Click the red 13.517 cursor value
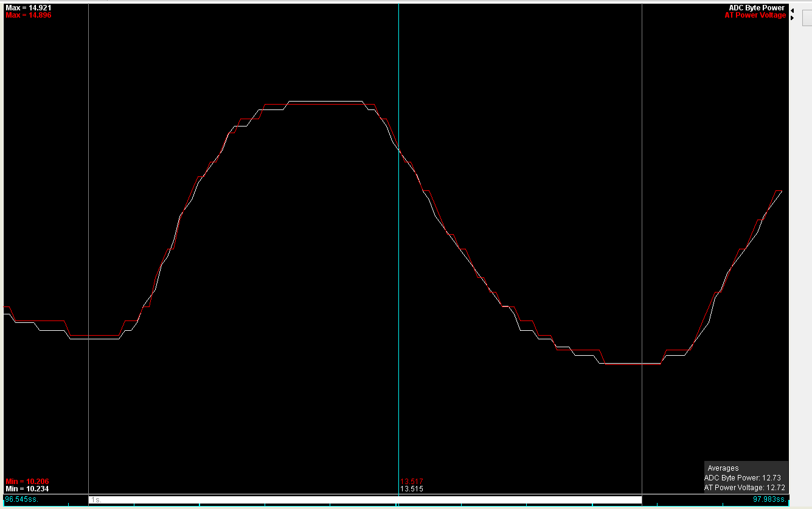 pyautogui.click(x=412, y=481)
